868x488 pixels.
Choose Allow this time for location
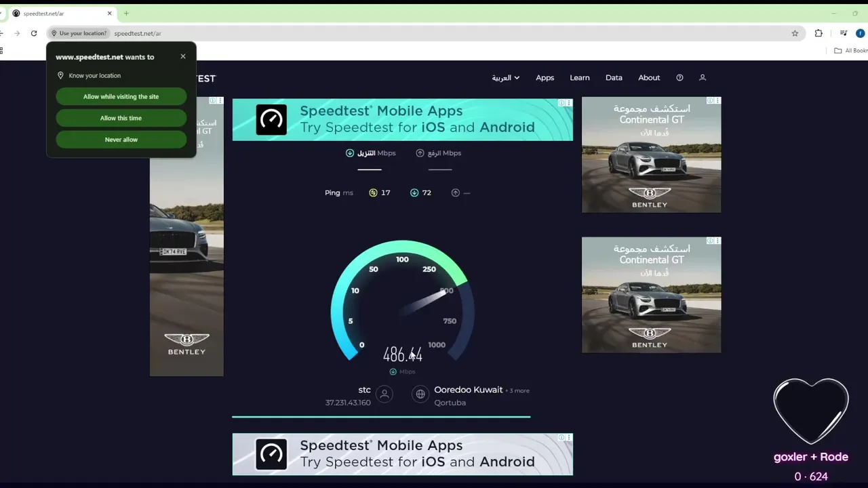pos(121,118)
